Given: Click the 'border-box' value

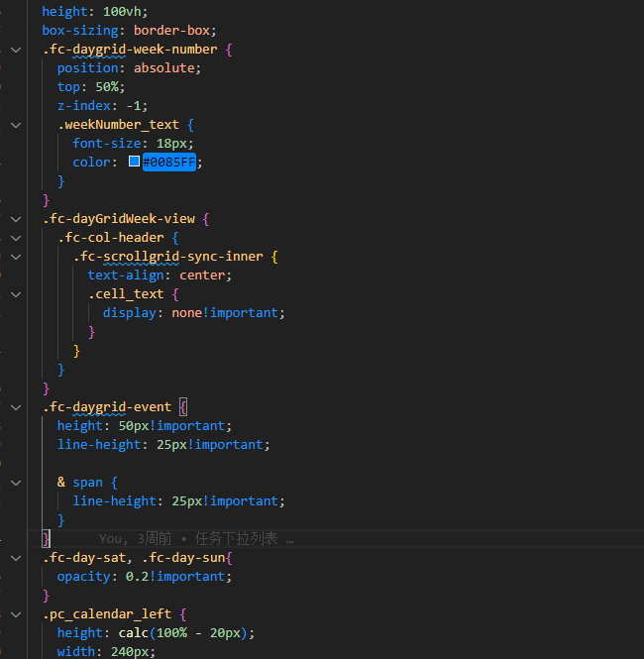Looking at the screenshot, I should coord(171,31).
